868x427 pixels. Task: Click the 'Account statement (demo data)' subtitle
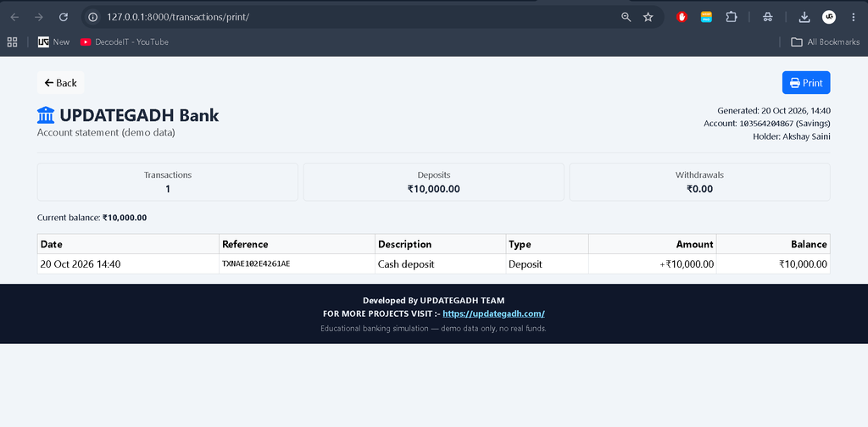106,133
